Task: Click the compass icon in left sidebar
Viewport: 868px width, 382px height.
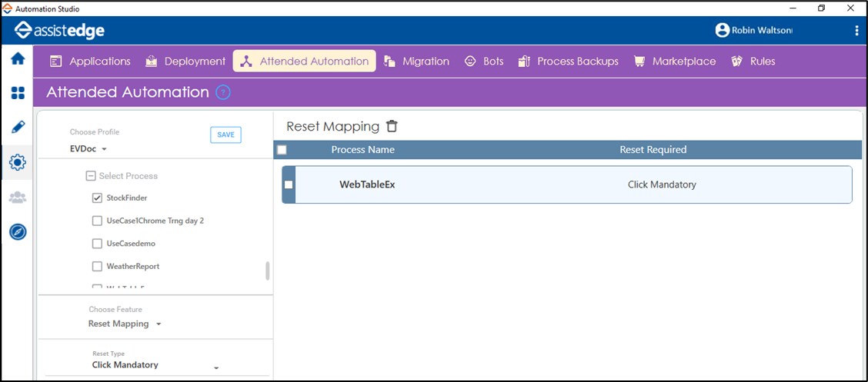Action: coord(18,231)
